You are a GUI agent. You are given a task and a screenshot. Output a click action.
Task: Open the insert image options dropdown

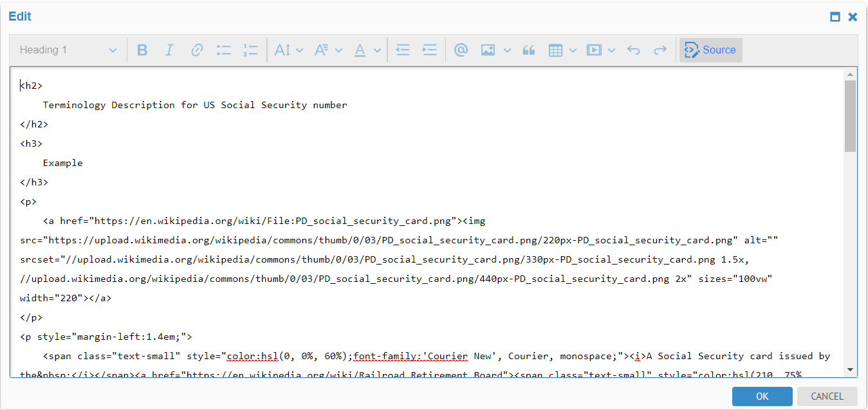[x=507, y=50]
